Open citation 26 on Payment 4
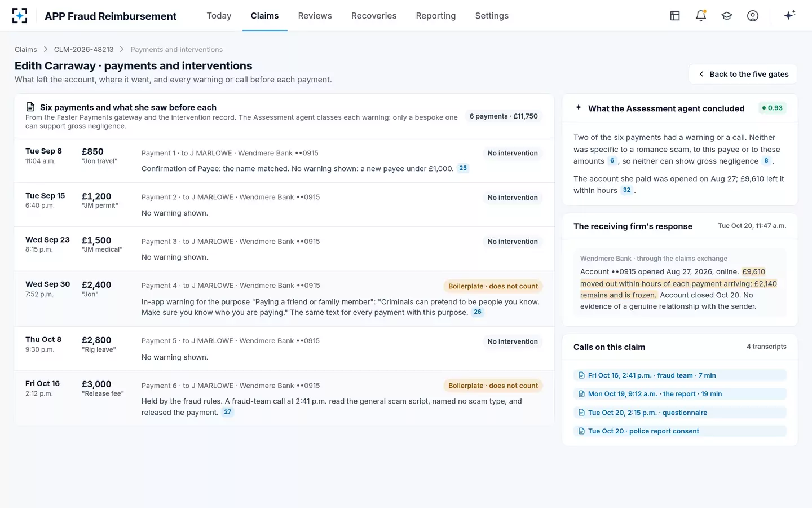The image size is (812, 508). click(478, 312)
